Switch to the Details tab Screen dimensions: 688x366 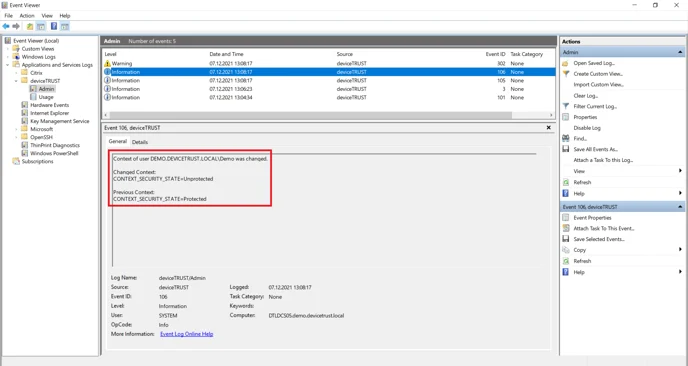pyautogui.click(x=140, y=142)
